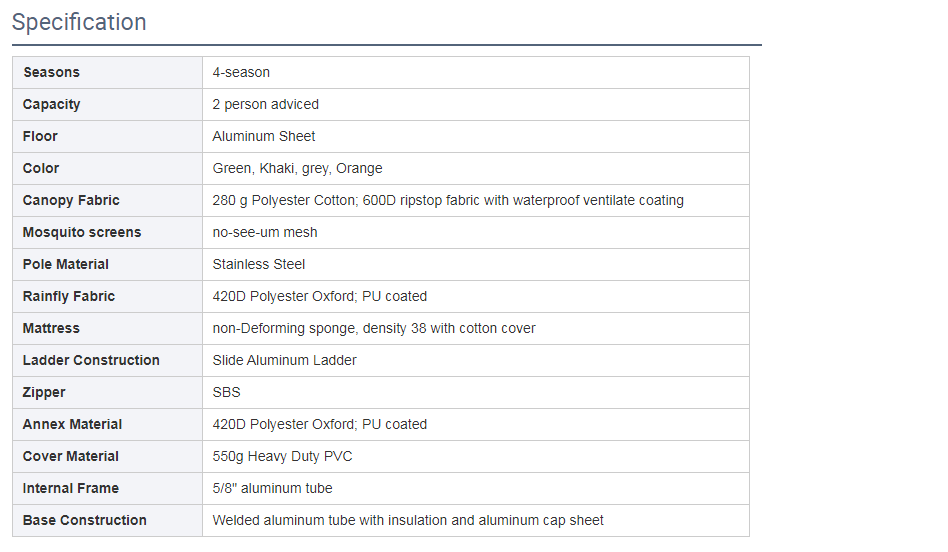Select the Slide Aluminum Ladder value

285,360
